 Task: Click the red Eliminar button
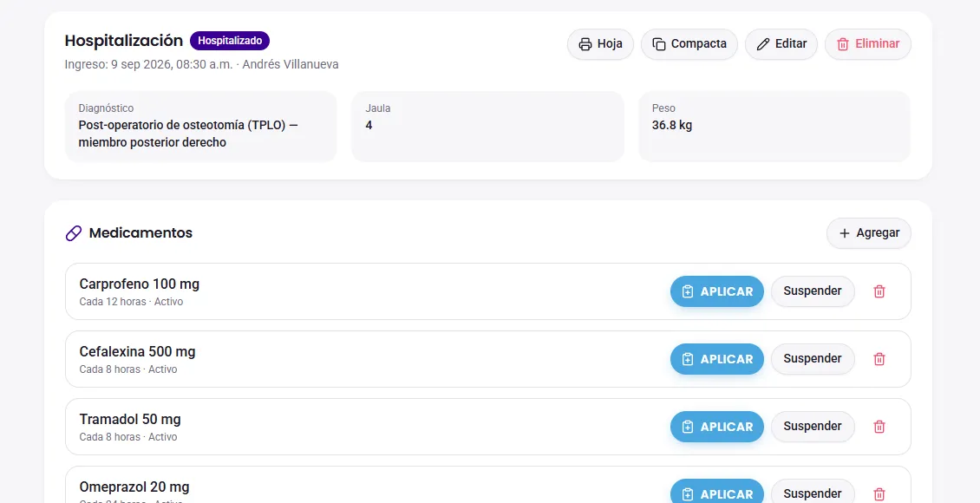867,43
